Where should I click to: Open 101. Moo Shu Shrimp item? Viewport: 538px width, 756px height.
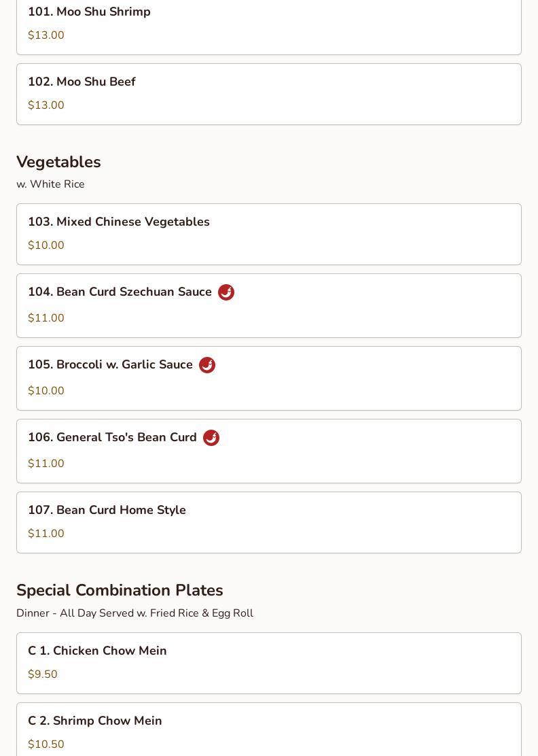269,25
